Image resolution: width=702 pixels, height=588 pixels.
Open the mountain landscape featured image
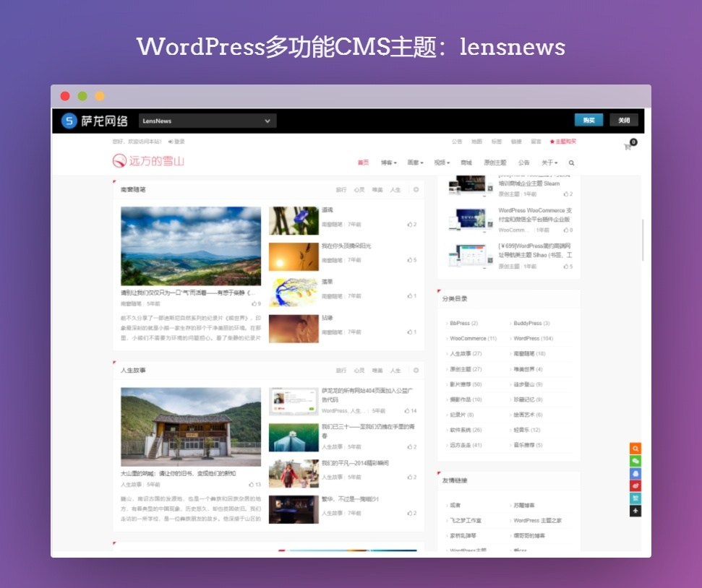pyautogui.click(x=191, y=246)
